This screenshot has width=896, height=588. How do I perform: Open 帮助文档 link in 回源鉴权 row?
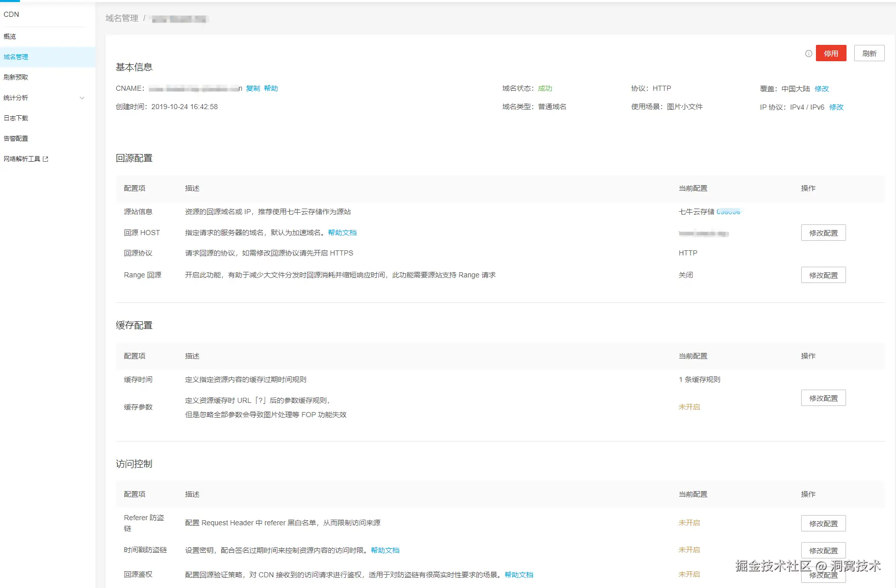click(x=519, y=575)
